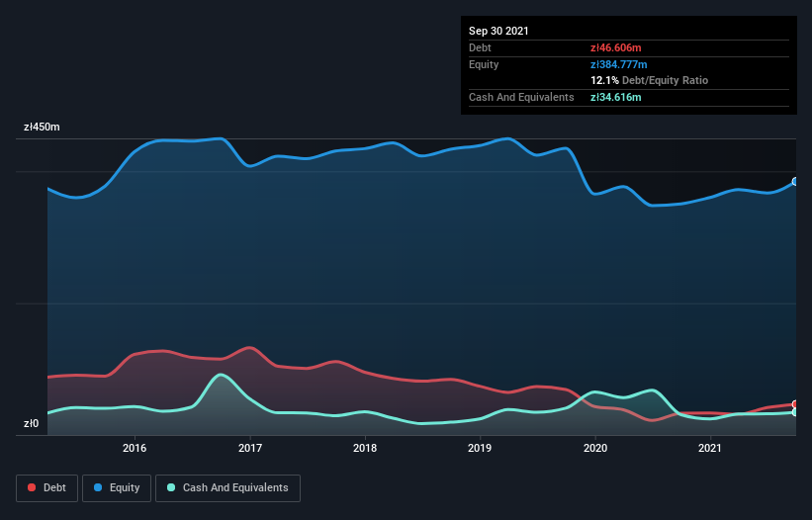Click the Equity value zł384.777m
The image size is (812, 520).
(x=619, y=64)
